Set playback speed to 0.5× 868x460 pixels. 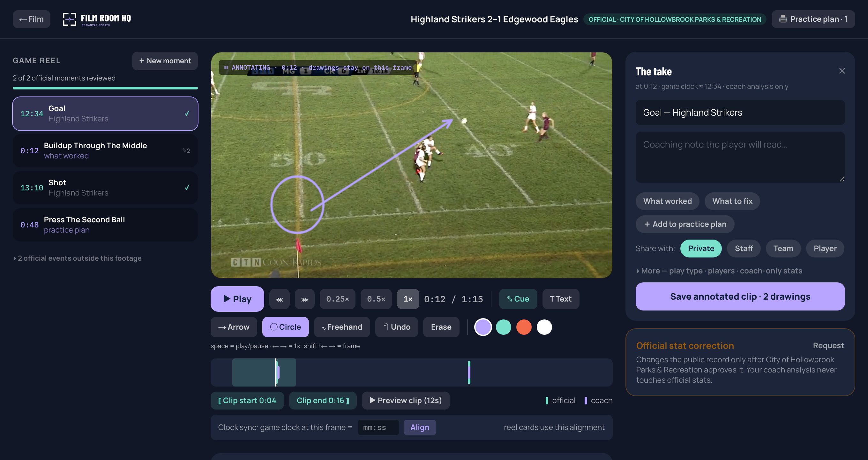click(x=376, y=299)
